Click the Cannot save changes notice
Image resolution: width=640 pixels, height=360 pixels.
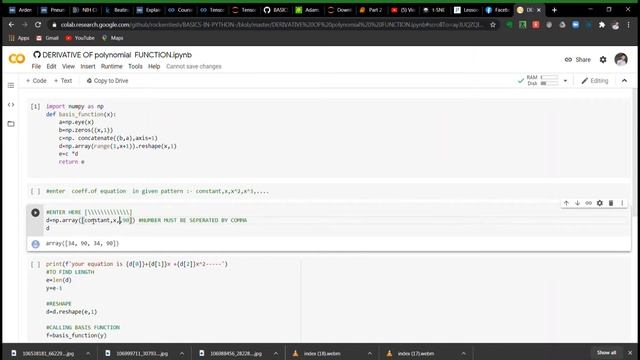pos(194,67)
